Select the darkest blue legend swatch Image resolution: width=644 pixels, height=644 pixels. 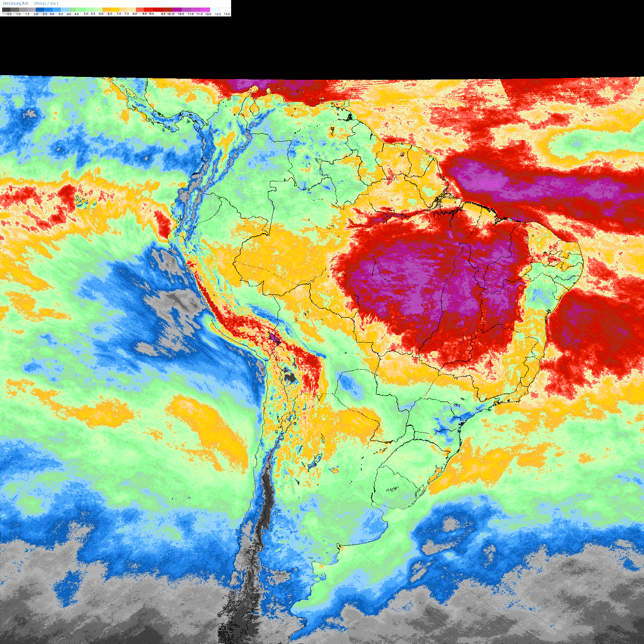(x=40, y=10)
